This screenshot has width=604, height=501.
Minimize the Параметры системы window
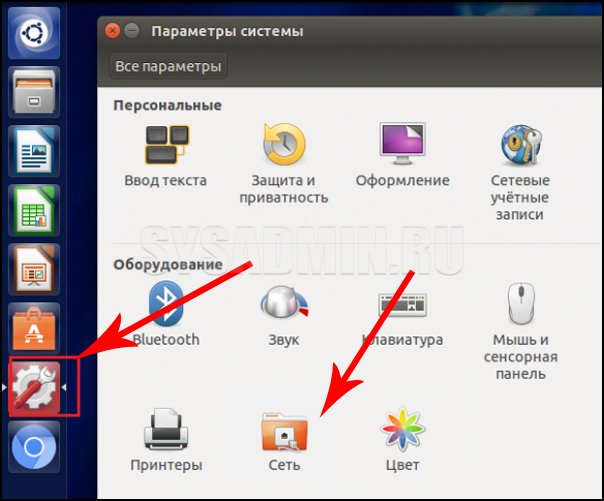pos(132,31)
